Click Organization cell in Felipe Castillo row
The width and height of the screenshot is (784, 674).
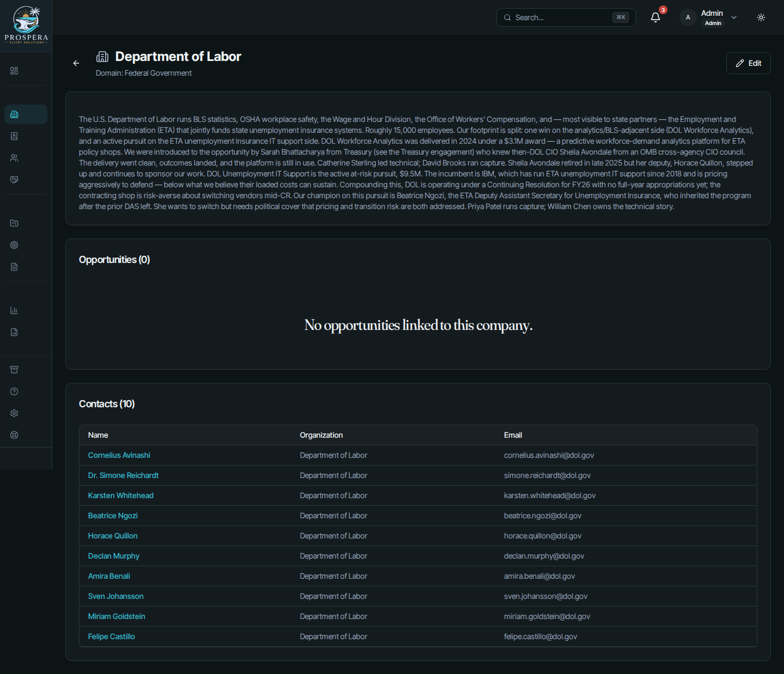[x=333, y=636]
